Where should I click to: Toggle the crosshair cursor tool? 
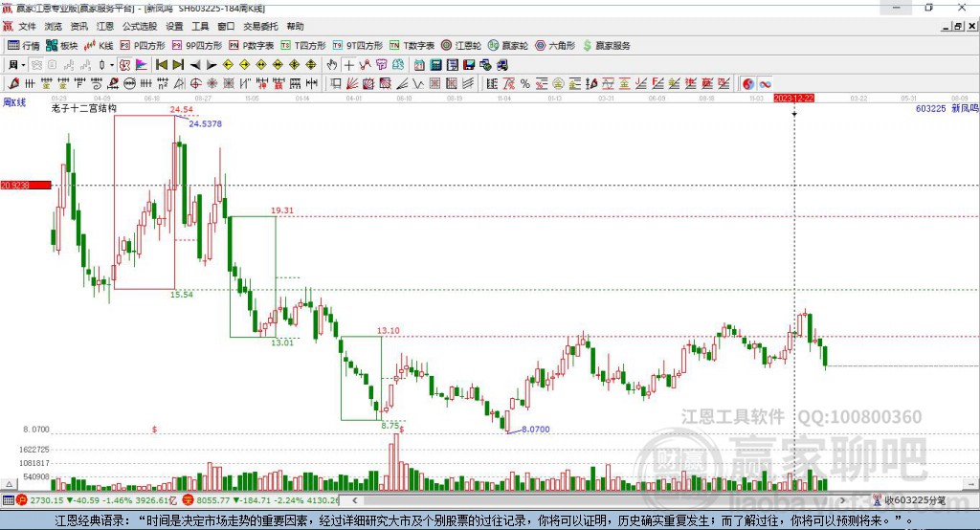[348, 65]
